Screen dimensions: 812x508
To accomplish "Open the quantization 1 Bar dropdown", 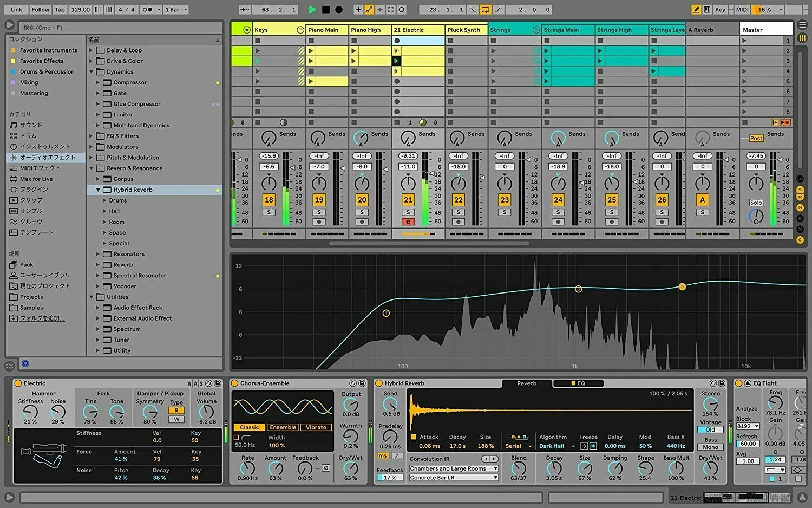I will coord(176,10).
